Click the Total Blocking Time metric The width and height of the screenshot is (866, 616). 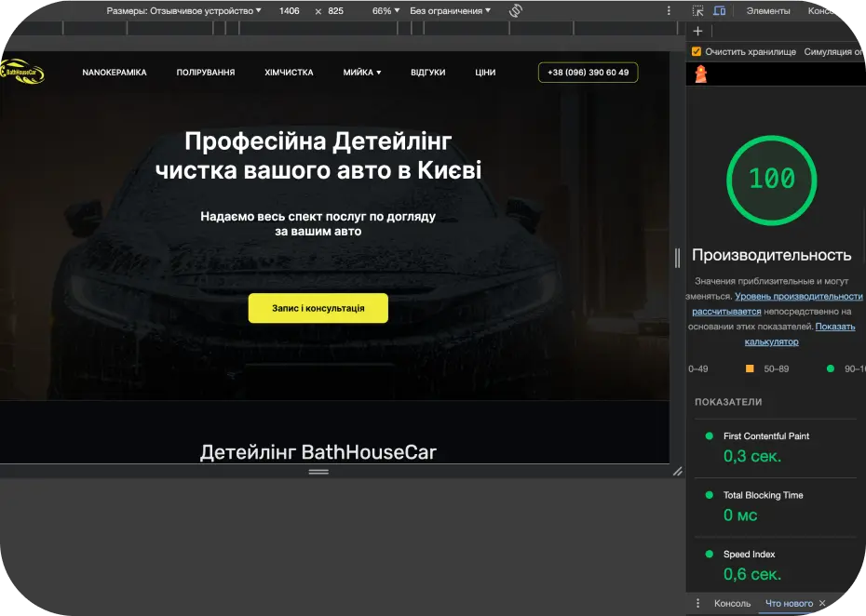click(764, 495)
